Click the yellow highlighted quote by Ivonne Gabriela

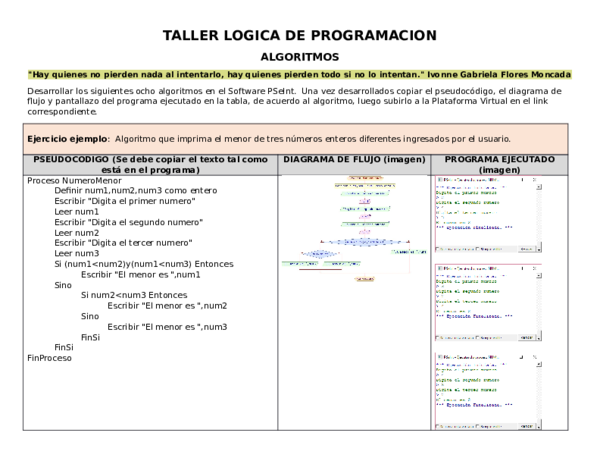[x=299, y=75]
